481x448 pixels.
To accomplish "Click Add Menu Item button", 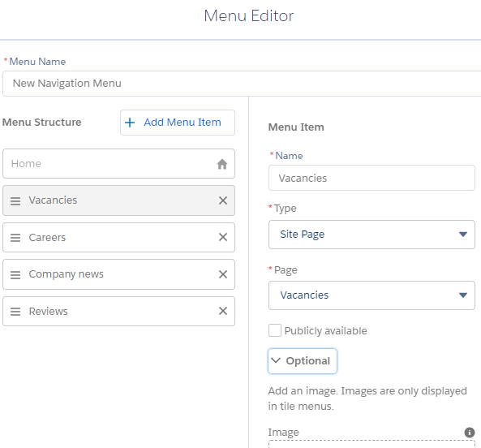I will [178, 123].
